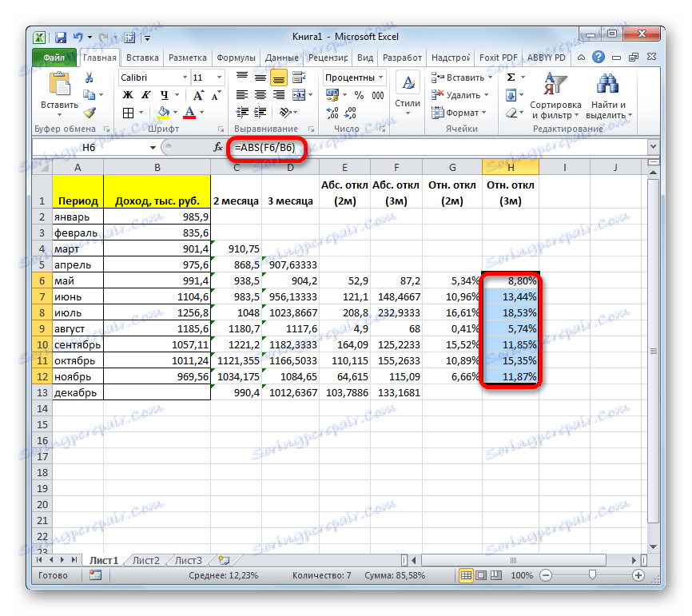
Task: Click inside the formula bar showing =ABS(F6/B6)
Action: 272,147
